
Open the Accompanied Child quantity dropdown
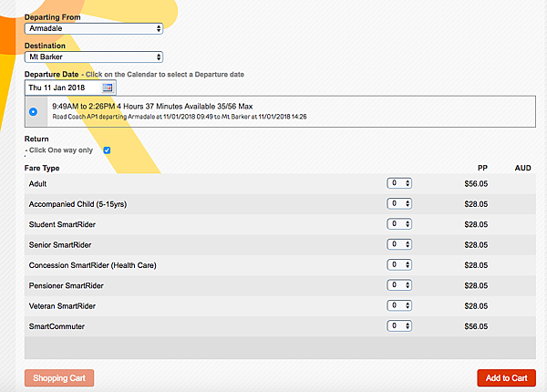399,203
